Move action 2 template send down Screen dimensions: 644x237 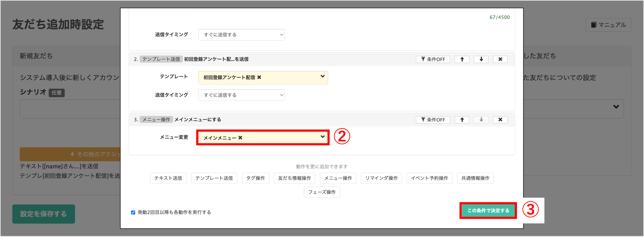pos(481,59)
